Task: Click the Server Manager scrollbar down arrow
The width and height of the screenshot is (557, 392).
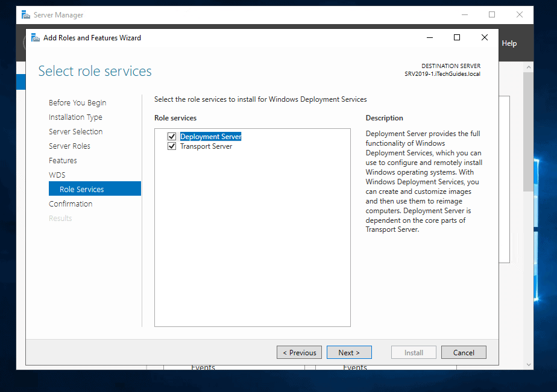Action: click(x=529, y=364)
